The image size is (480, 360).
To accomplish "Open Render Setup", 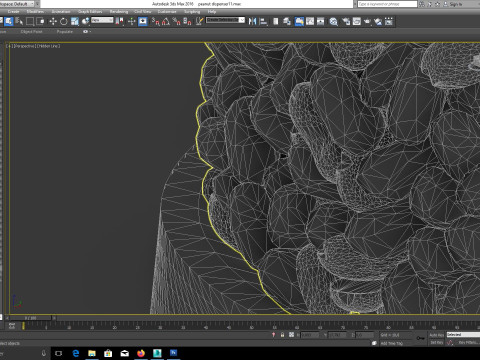I will 346,22.
